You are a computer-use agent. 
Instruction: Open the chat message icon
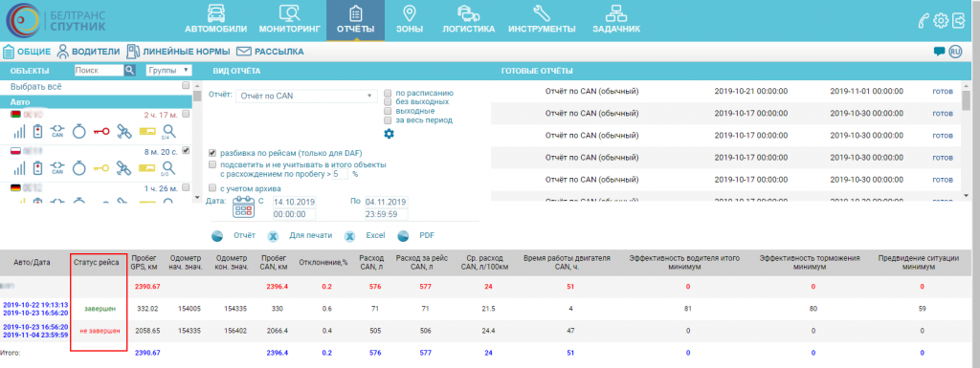[x=939, y=52]
